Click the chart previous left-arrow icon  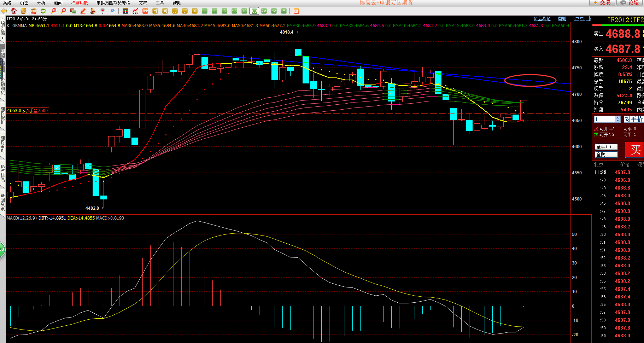pyautogui.click(x=576, y=18)
